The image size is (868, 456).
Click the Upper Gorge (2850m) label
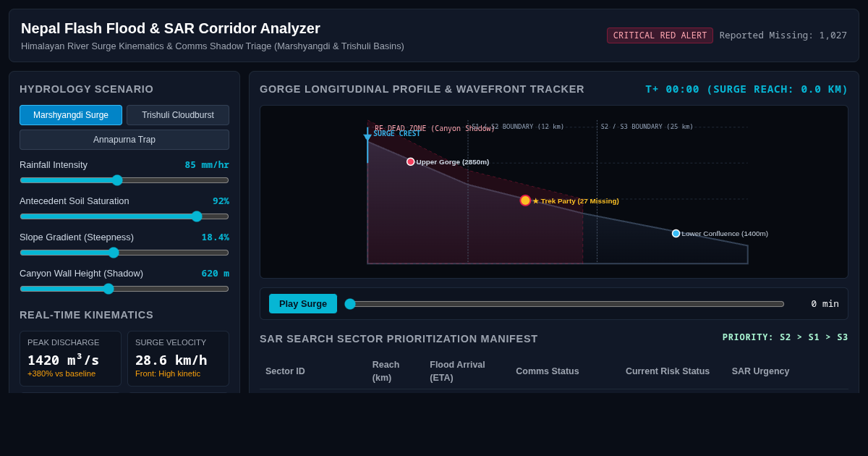pos(453,162)
